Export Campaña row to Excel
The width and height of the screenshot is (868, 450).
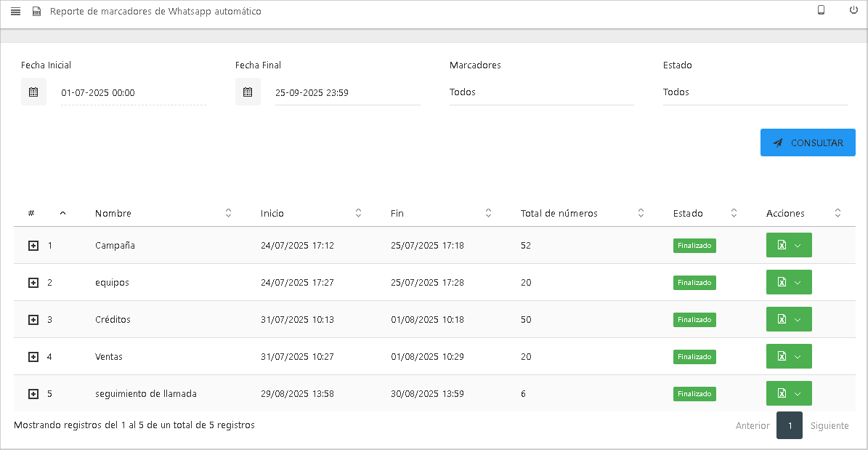[x=782, y=246]
